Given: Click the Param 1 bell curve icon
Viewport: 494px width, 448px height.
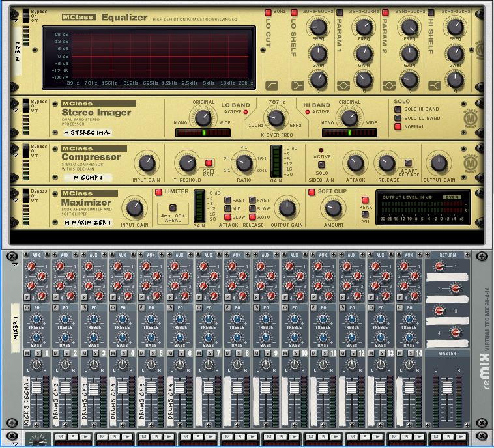Looking at the screenshot, I should (343, 85).
